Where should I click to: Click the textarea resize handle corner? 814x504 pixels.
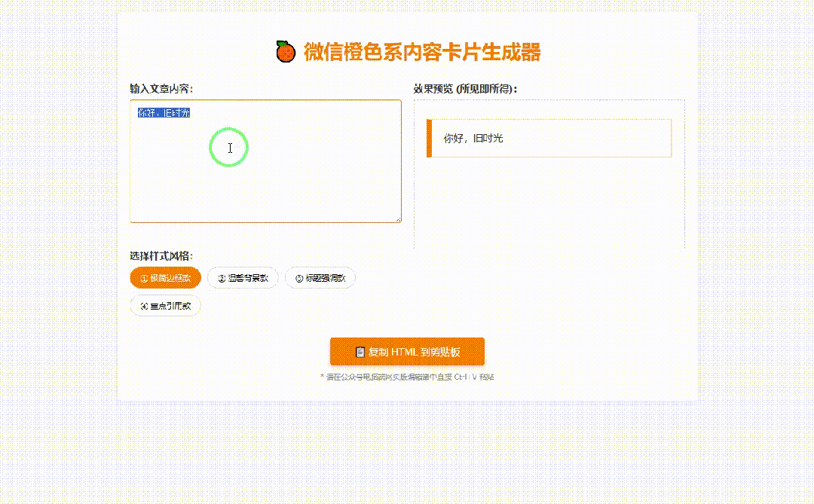398,219
